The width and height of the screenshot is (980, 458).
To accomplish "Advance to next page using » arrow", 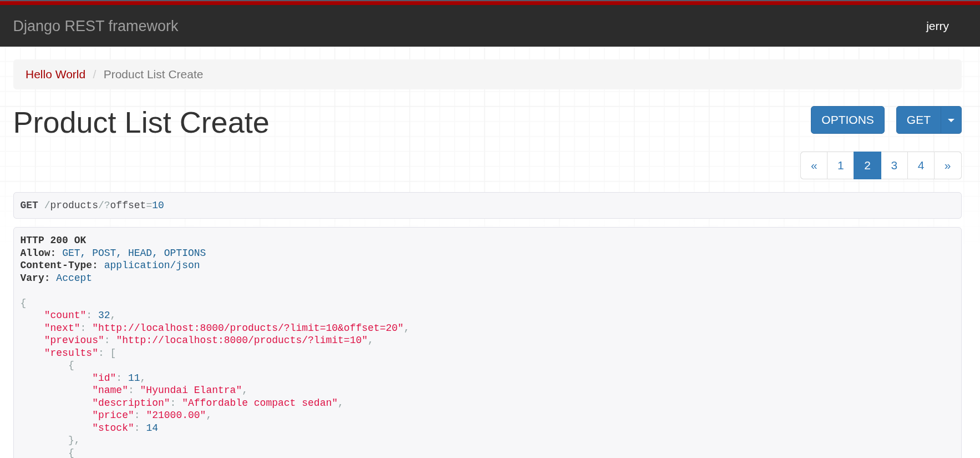I will (x=947, y=165).
